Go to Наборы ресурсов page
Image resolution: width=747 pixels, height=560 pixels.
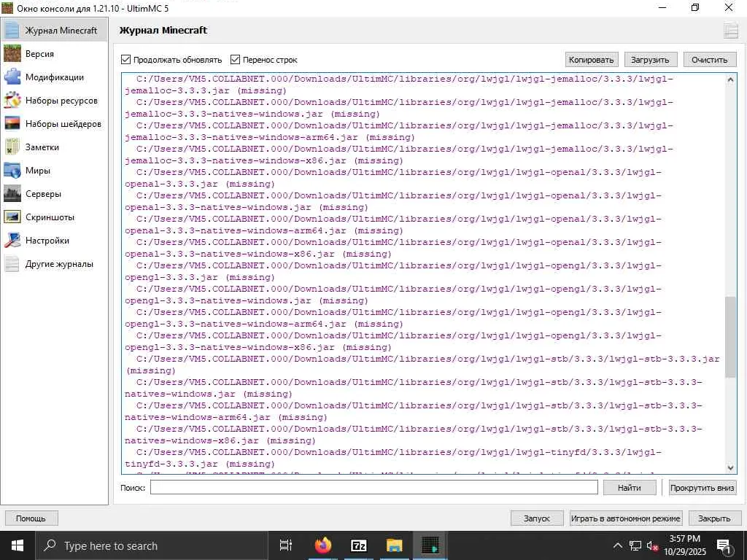click(54, 100)
